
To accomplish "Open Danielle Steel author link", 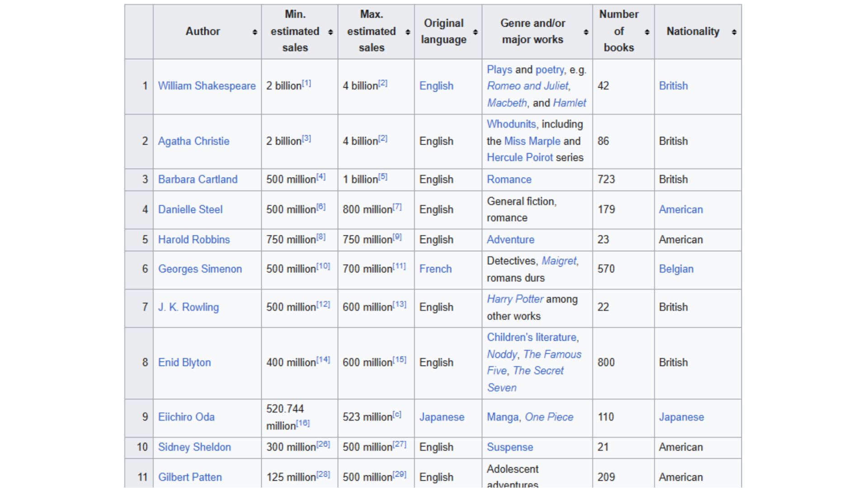I will point(190,210).
